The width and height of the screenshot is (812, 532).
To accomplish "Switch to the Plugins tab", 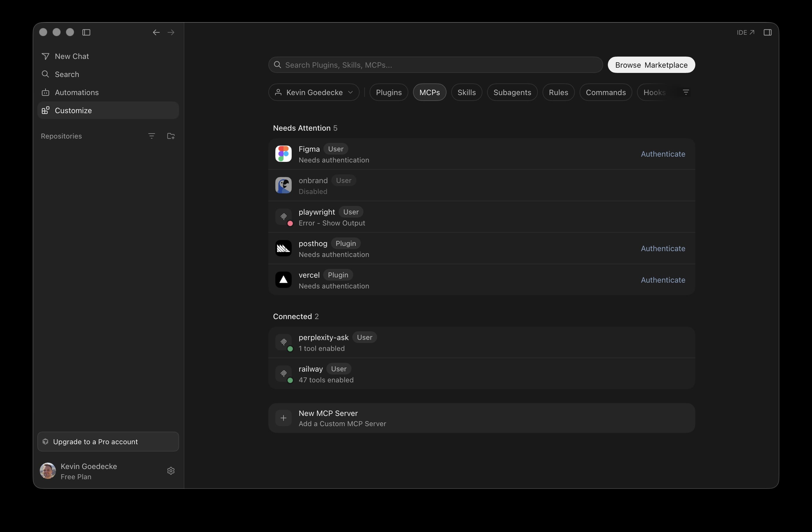I will click(x=388, y=92).
